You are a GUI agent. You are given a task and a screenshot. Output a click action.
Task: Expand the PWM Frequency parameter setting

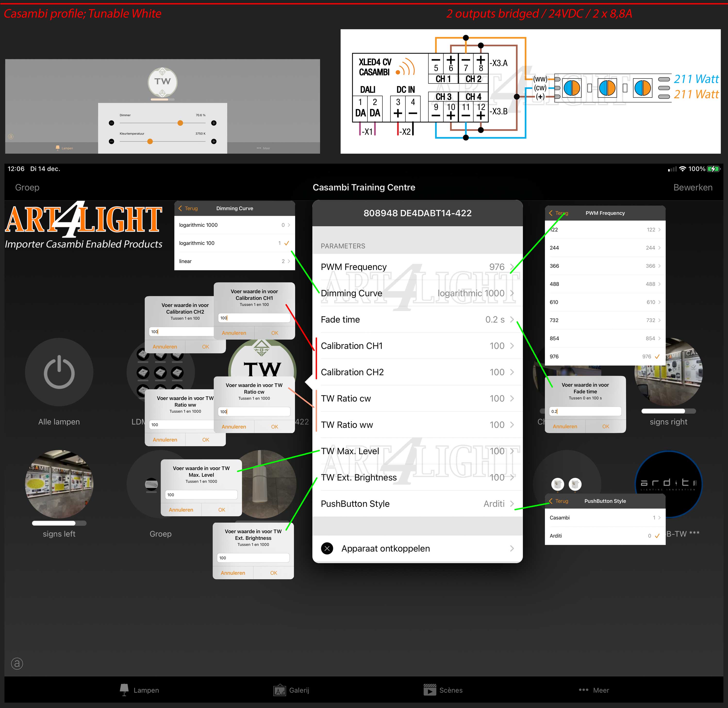[417, 266]
